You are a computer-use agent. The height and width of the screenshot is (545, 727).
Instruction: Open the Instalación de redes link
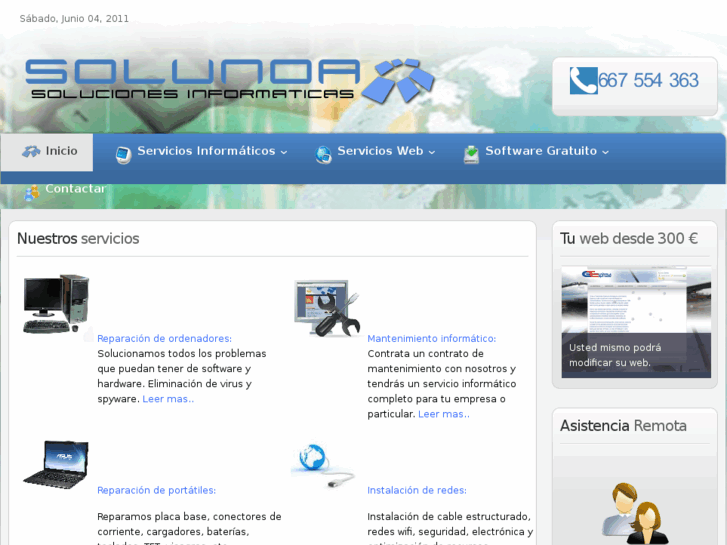pos(417,490)
